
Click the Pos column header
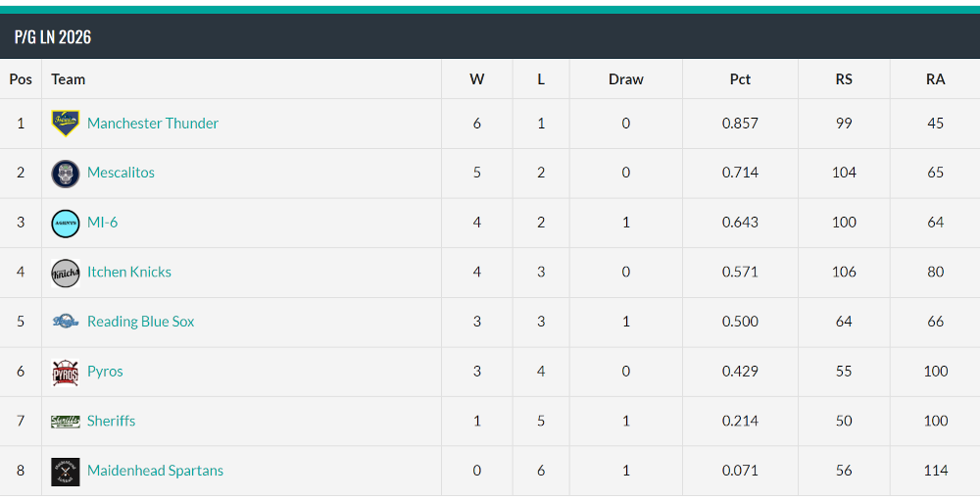[21, 78]
